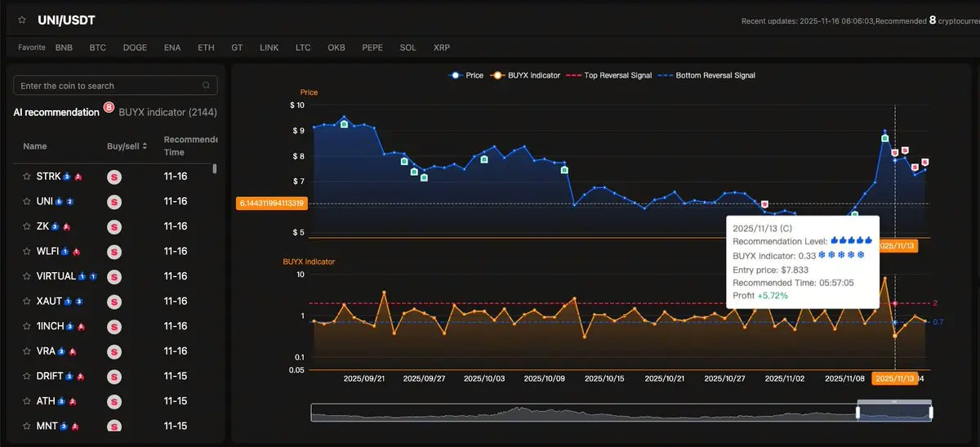This screenshot has height=447, width=980.
Task: Click the green buy marker near 2025/11/08
Action: pos(855,214)
